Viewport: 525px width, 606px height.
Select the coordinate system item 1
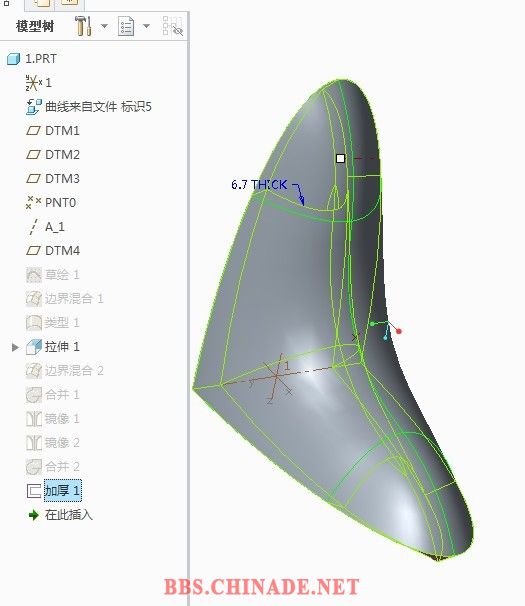pyautogui.click(x=38, y=83)
